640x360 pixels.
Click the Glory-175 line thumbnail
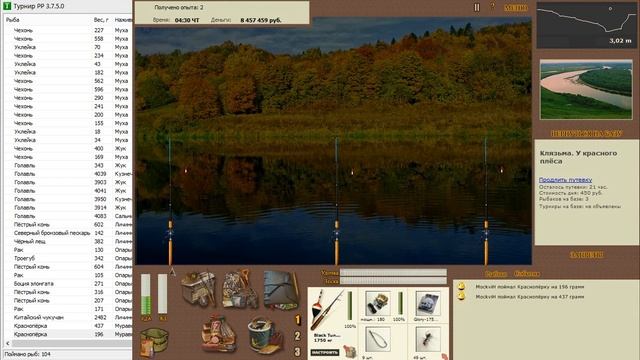click(x=427, y=304)
